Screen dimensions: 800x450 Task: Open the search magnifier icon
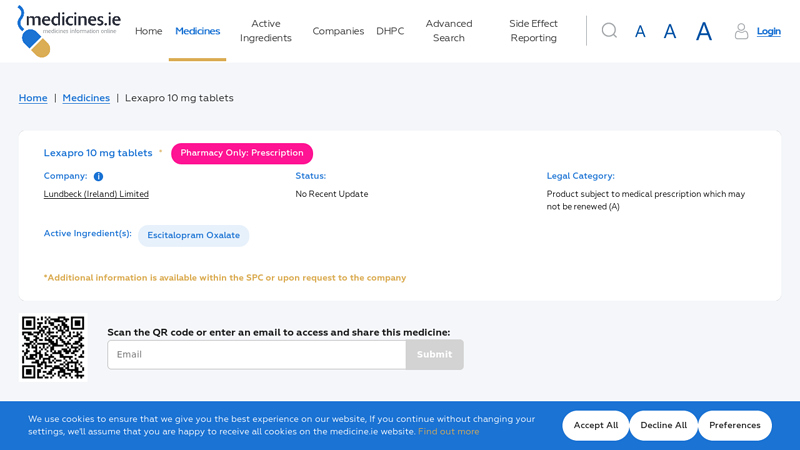point(609,31)
